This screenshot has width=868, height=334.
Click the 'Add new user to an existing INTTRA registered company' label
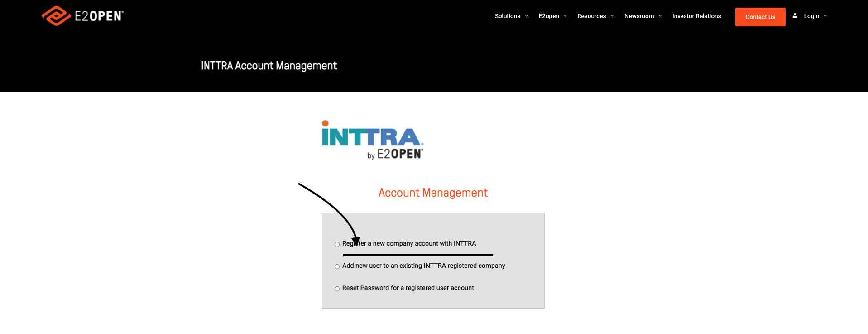[423, 266]
